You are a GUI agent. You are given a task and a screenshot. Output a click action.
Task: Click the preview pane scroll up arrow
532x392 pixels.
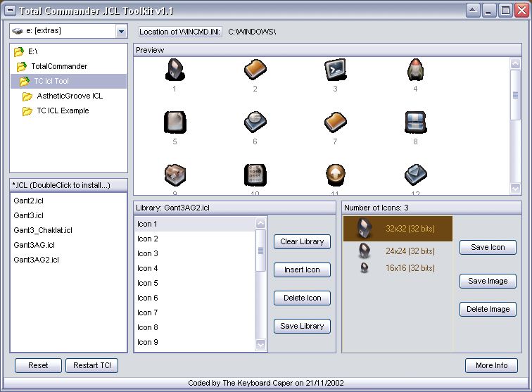(x=515, y=63)
